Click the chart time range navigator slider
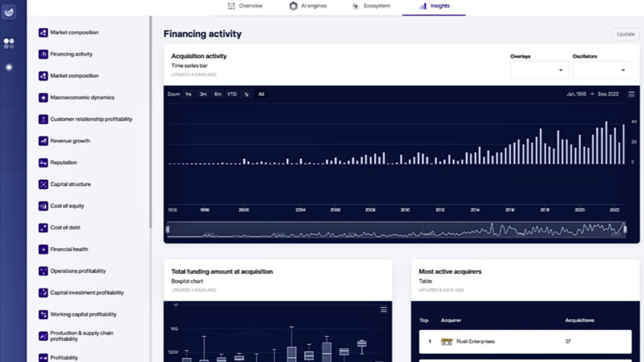Screen dimensions: 644x362 tap(396, 229)
